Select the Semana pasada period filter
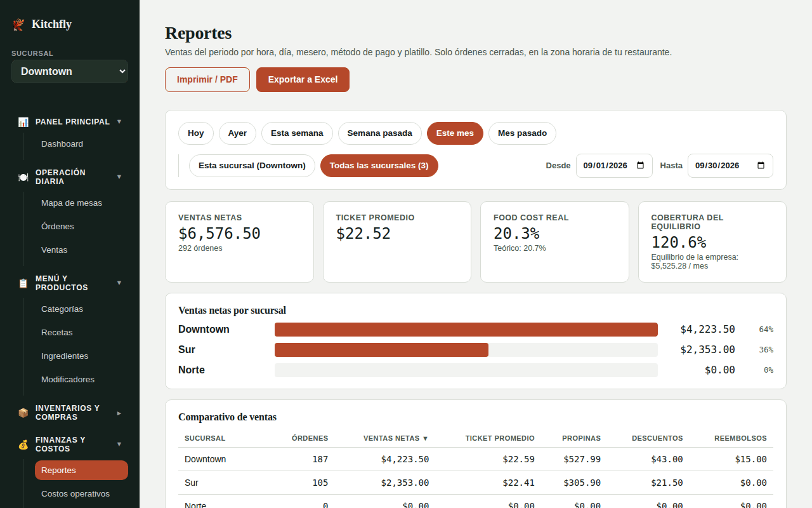The width and height of the screenshot is (812, 508). (x=380, y=133)
